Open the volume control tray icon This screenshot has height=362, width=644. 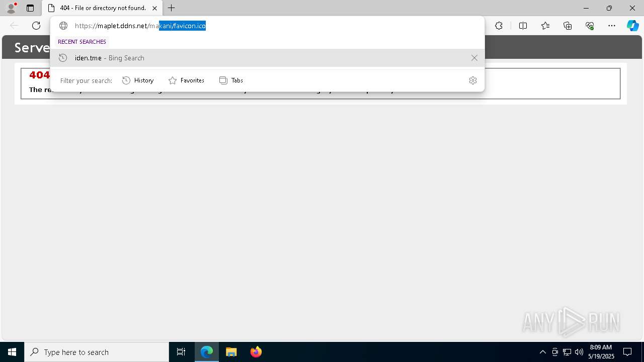579,352
